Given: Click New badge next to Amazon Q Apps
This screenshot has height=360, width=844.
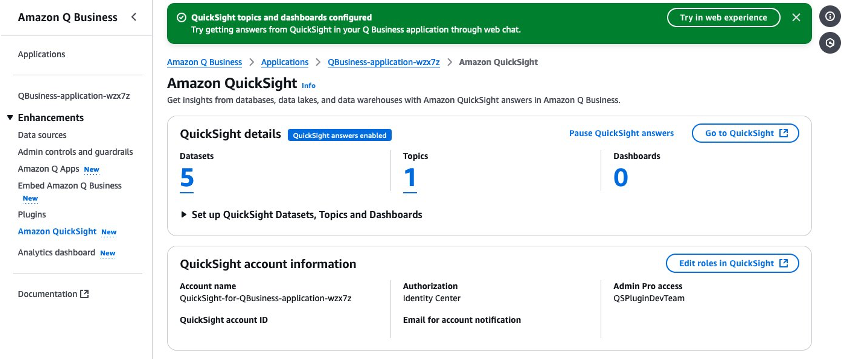Looking at the screenshot, I should pos(92,170).
